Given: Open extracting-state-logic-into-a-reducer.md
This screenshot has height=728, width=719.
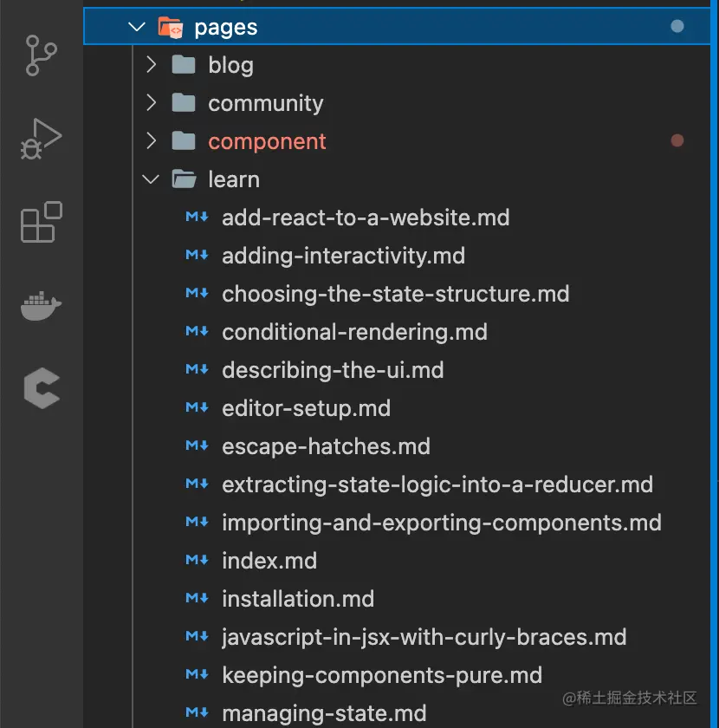Looking at the screenshot, I should (437, 484).
